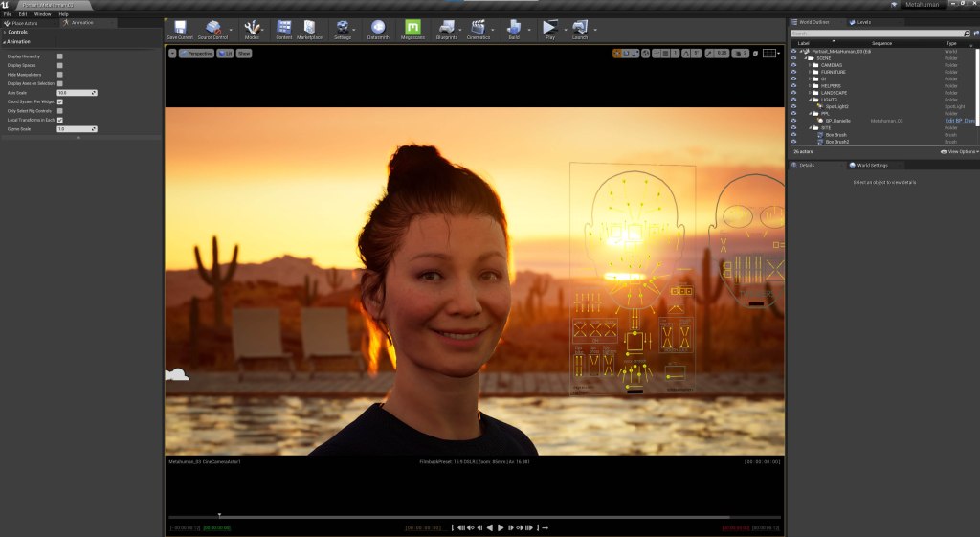The width and height of the screenshot is (980, 537).
Task: Click the Megascans icon
Action: tap(412, 29)
